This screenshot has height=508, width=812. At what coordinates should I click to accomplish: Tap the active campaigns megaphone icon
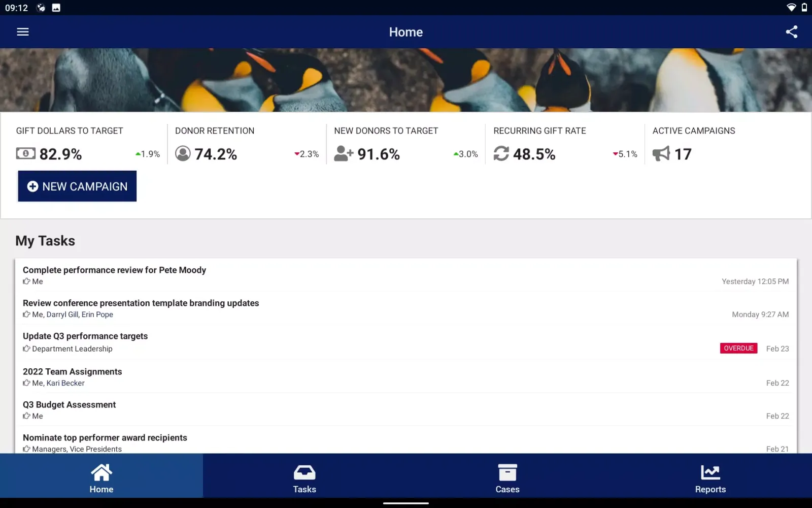tap(661, 153)
